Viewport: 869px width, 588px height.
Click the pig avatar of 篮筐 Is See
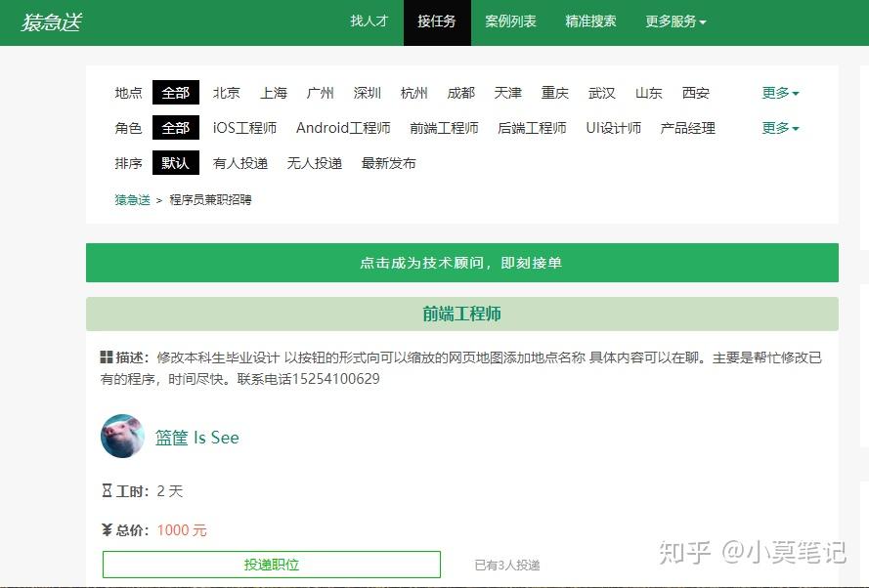click(122, 436)
